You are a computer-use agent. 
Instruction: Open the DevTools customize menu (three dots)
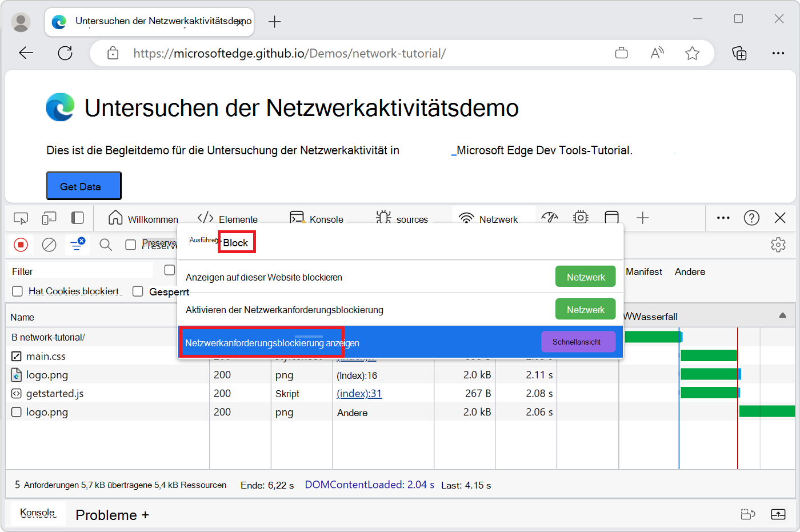723,218
